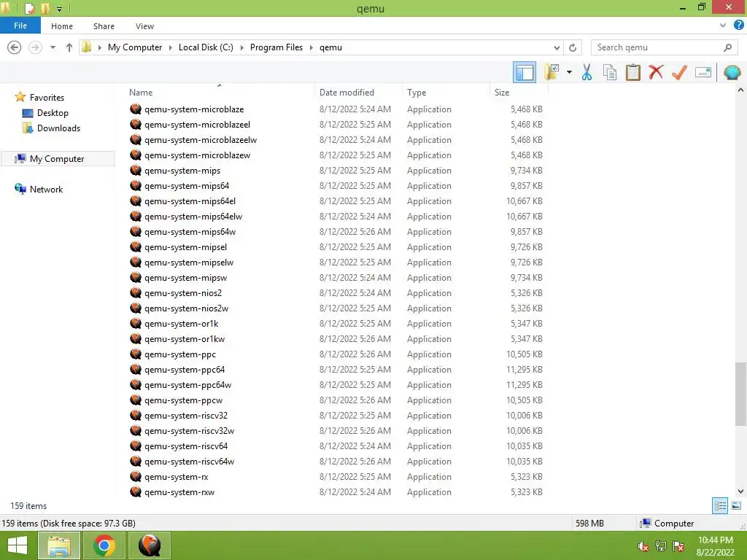Select file qemu-system-riscv32
The height and width of the screenshot is (560, 747).
(186, 415)
